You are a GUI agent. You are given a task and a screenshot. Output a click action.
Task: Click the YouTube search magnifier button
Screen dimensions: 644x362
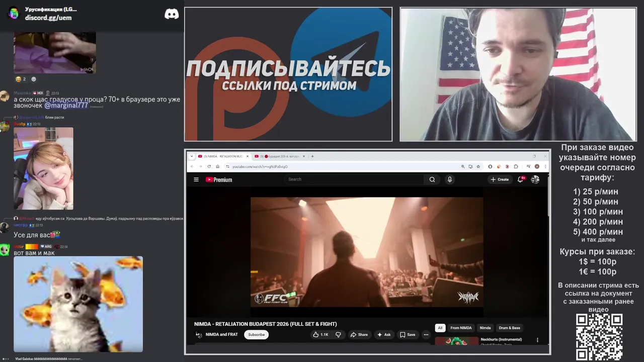432,179
